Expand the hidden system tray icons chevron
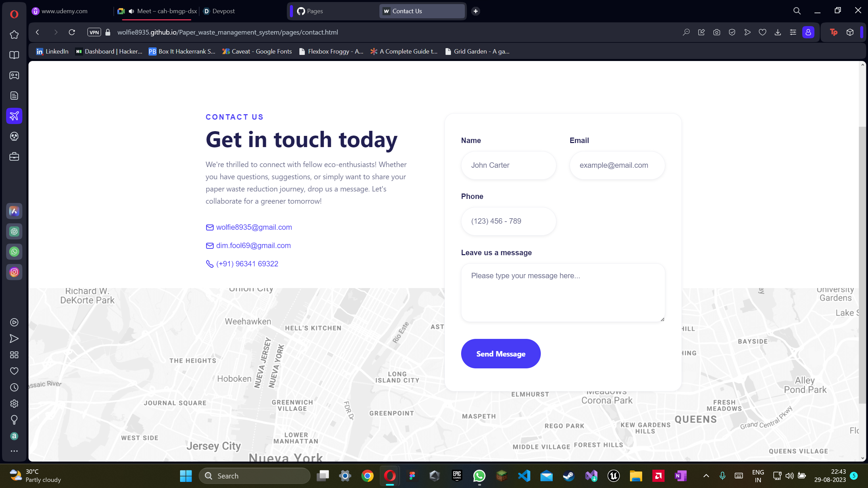The image size is (868, 488). [706, 476]
